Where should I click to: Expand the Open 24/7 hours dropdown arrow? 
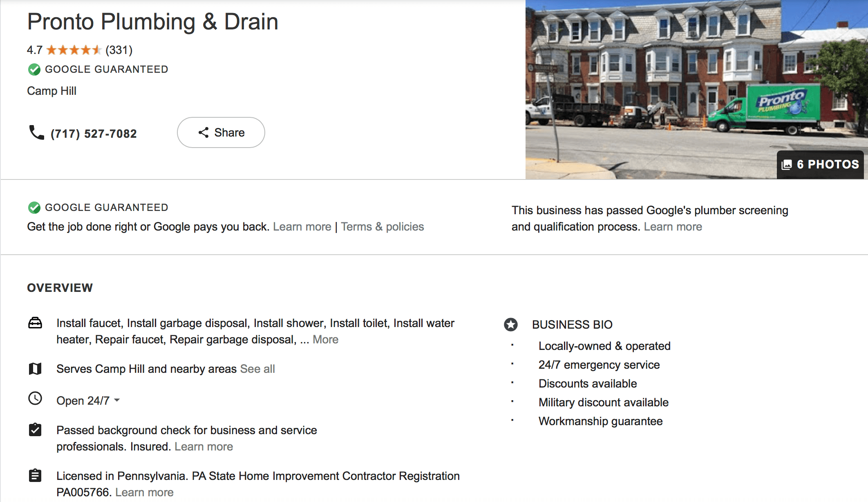point(117,400)
